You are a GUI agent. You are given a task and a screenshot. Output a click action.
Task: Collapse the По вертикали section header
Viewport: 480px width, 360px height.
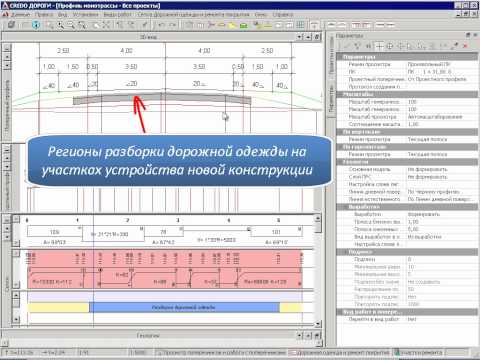point(407,132)
